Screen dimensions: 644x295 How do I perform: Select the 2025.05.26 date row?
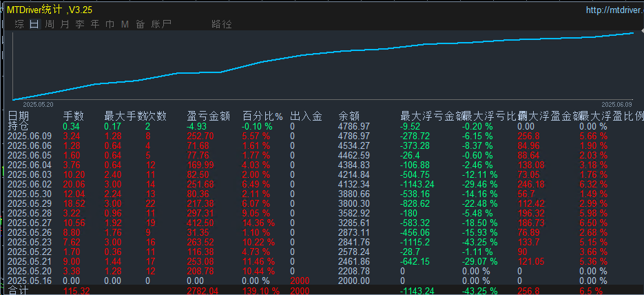(30, 232)
